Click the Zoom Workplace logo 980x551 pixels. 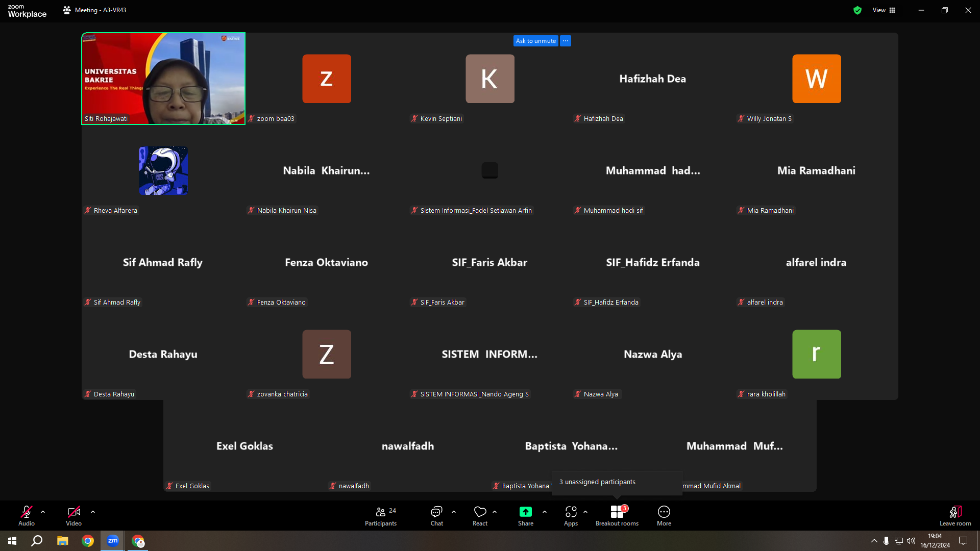(x=27, y=11)
